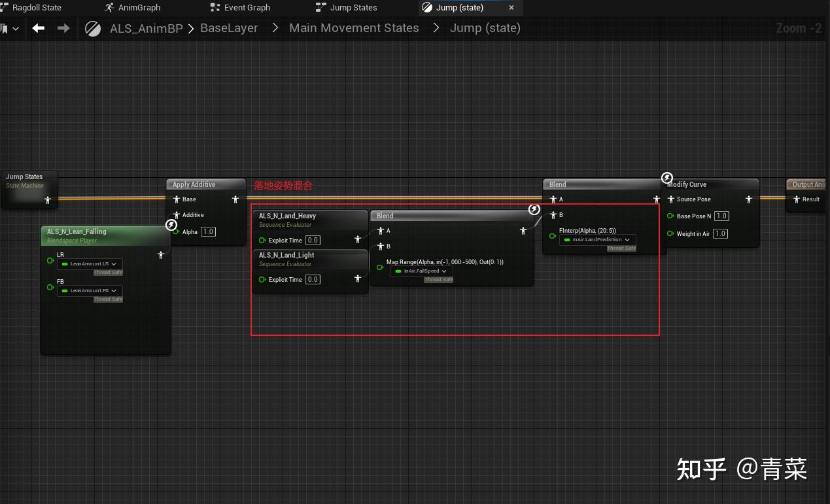Screen dimensions: 830x504
Task: Click the FInterp Blend output pose pin
Action: 656,199
